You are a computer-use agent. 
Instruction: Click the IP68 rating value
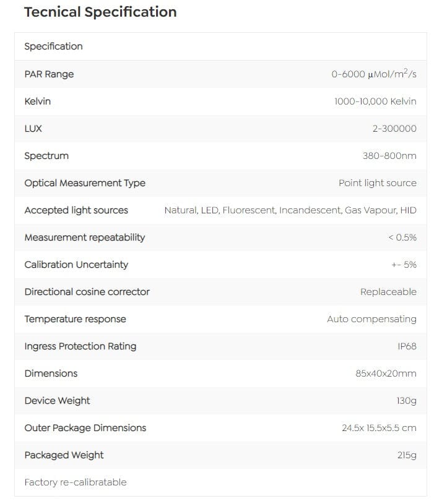(x=407, y=346)
